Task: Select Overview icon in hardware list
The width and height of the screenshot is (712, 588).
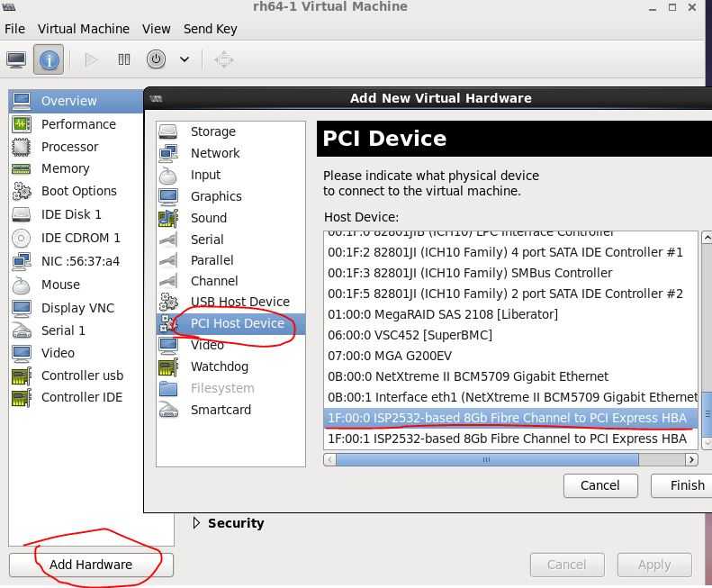Action: click(22, 101)
